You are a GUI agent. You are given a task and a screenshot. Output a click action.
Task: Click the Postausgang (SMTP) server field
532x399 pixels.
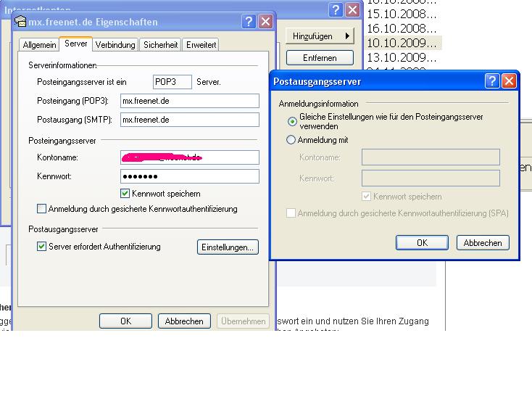tap(190, 120)
